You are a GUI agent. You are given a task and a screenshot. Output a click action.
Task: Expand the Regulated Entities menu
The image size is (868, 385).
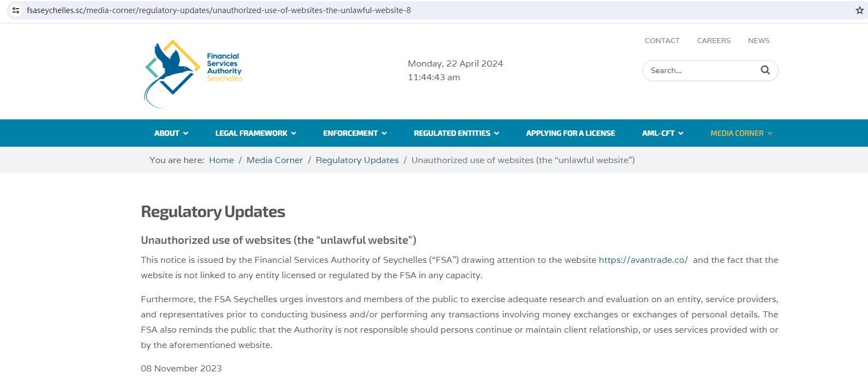pyautogui.click(x=456, y=133)
